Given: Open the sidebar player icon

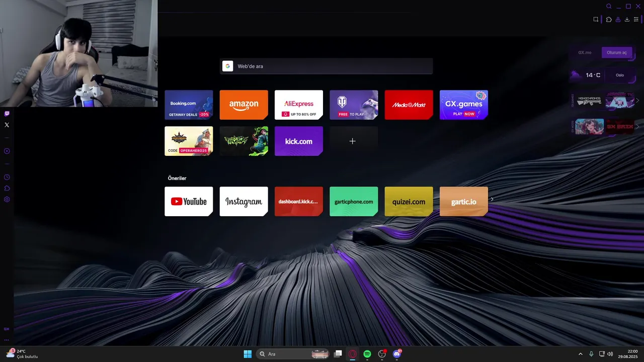Looking at the screenshot, I should click(7, 151).
